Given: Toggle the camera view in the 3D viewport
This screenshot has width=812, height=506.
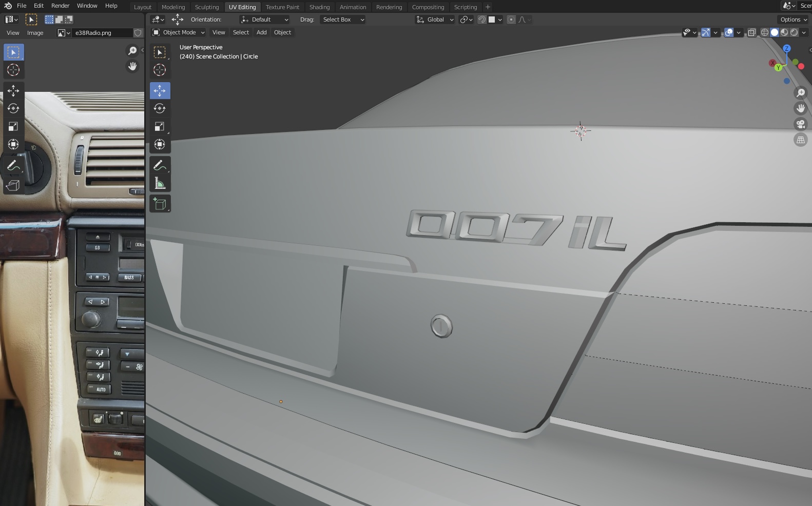Looking at the screenshot, I should [801, 124].
